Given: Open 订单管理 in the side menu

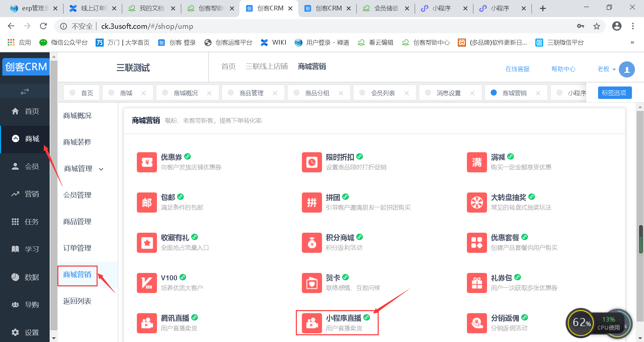Looking at the screenshot, I should (77, 248).
